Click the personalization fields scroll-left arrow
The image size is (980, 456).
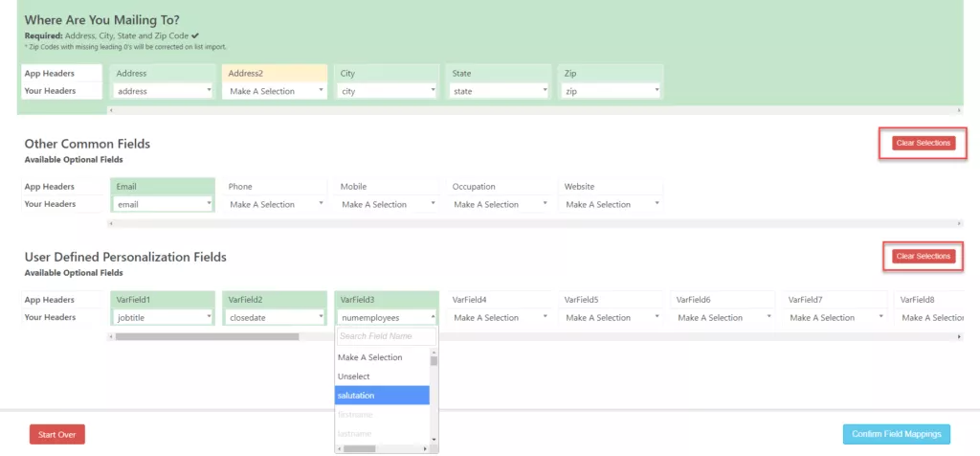tap(111, 336)
